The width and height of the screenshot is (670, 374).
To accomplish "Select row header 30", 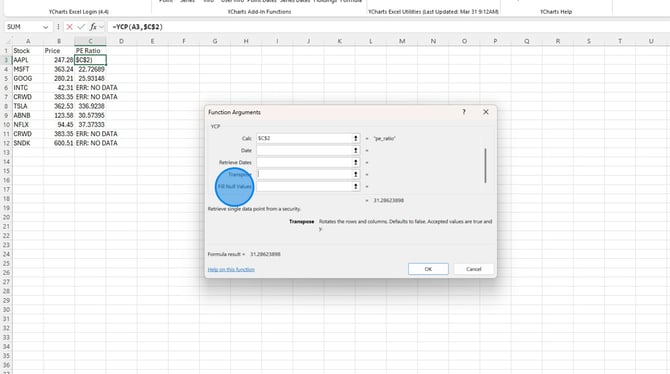I will point(6,309).
